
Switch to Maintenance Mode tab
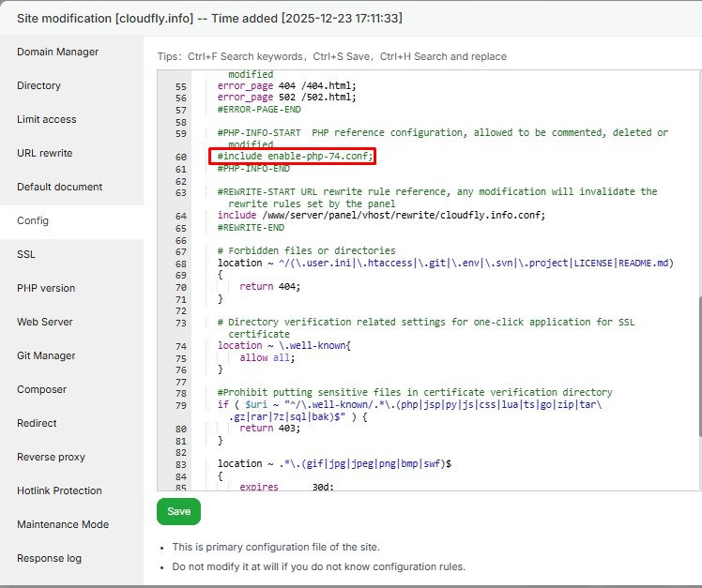click(62, 524)
